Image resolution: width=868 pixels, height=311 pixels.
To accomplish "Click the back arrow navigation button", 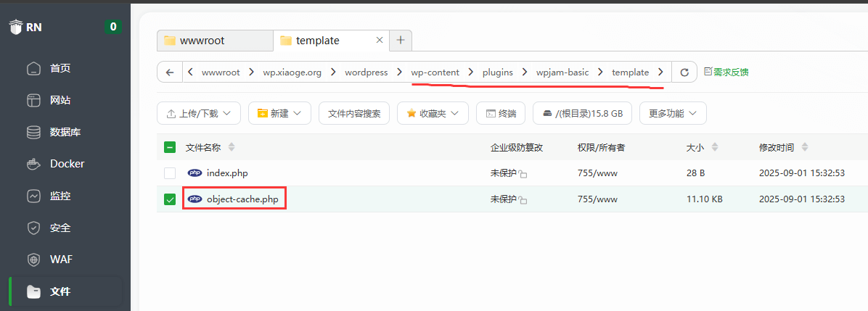I will 169,72.
